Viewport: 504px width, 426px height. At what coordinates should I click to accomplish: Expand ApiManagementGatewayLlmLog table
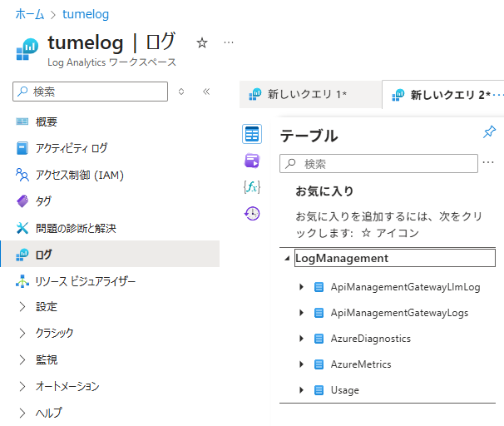pos(301,287)
